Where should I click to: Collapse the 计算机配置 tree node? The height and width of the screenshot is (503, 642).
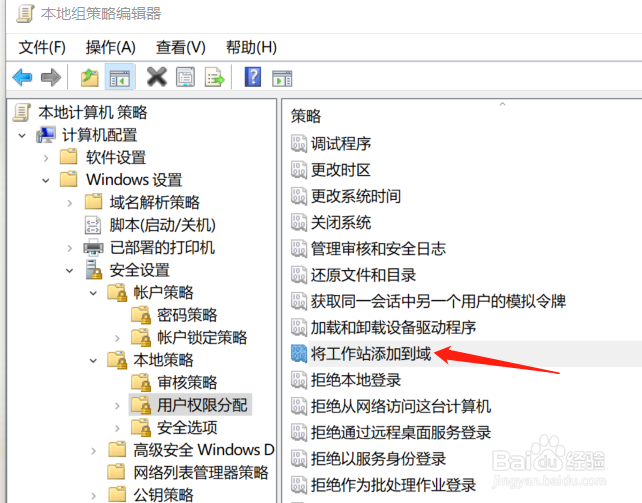coord(22,135)
